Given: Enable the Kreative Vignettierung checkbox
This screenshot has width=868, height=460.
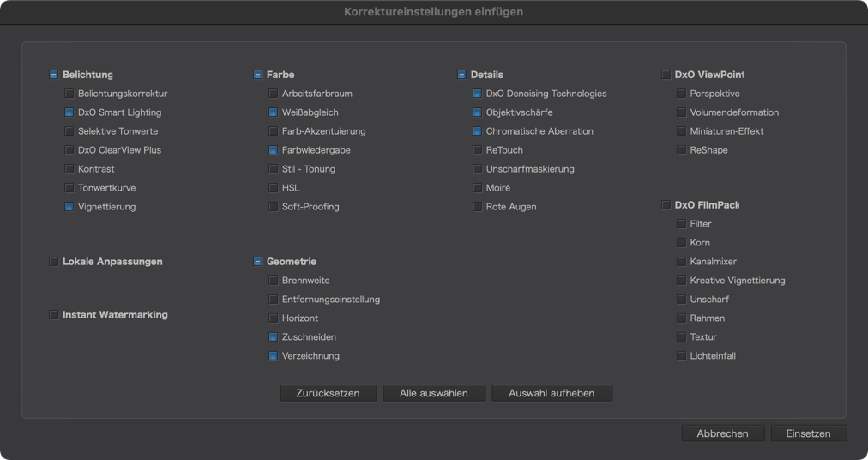Looking at the screenshot, I should tap(681, 281).
